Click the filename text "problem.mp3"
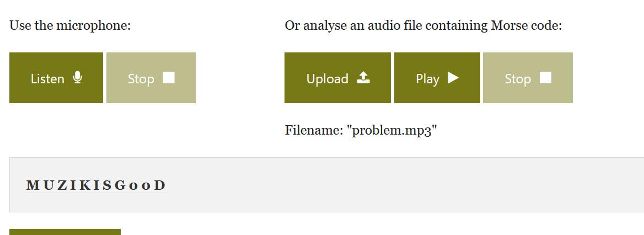Image resolution: width=644 pixels, height=235 pixels. (x=391, y=131)
